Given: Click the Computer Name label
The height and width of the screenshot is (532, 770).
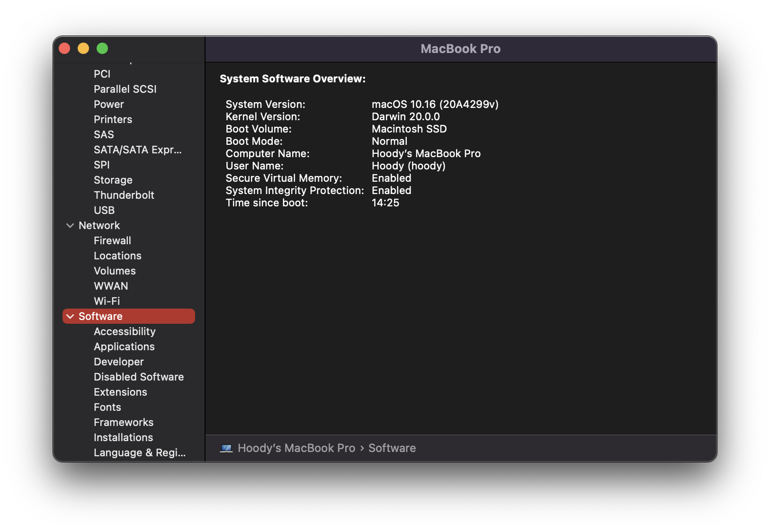Looking at the screenshot, I should tap(268, 153).
